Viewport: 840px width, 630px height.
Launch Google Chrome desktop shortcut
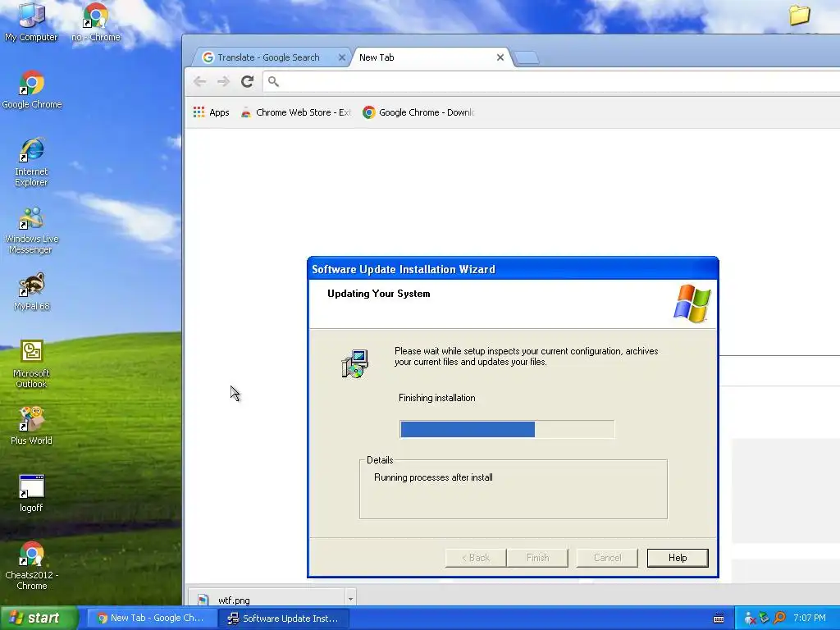point(32,89)
